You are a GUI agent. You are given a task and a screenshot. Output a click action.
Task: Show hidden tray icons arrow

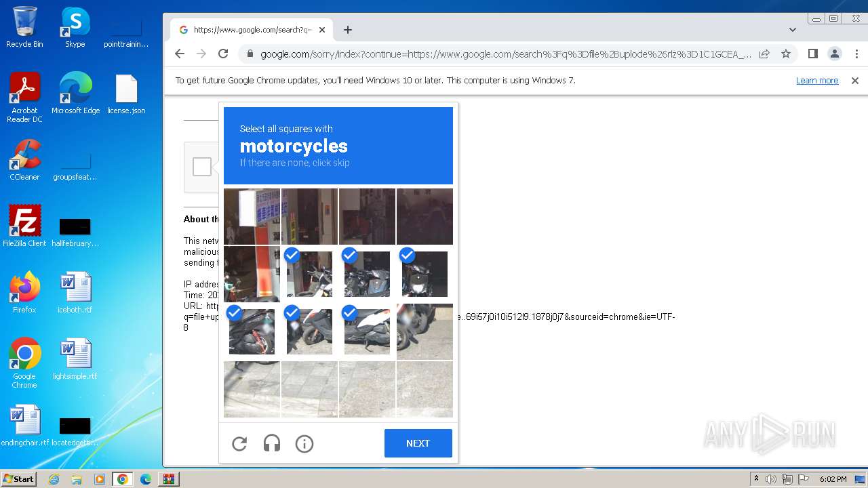tap(756, 479)
